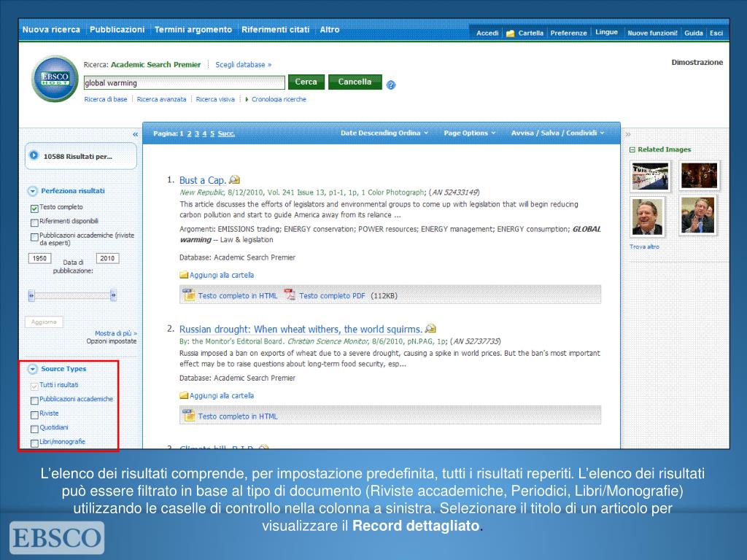Check Pubblicazioni accademiche (riviste da esperti)
Image resolution: width=747 pixels, height=560 pixels.
(x=34, y=237)
